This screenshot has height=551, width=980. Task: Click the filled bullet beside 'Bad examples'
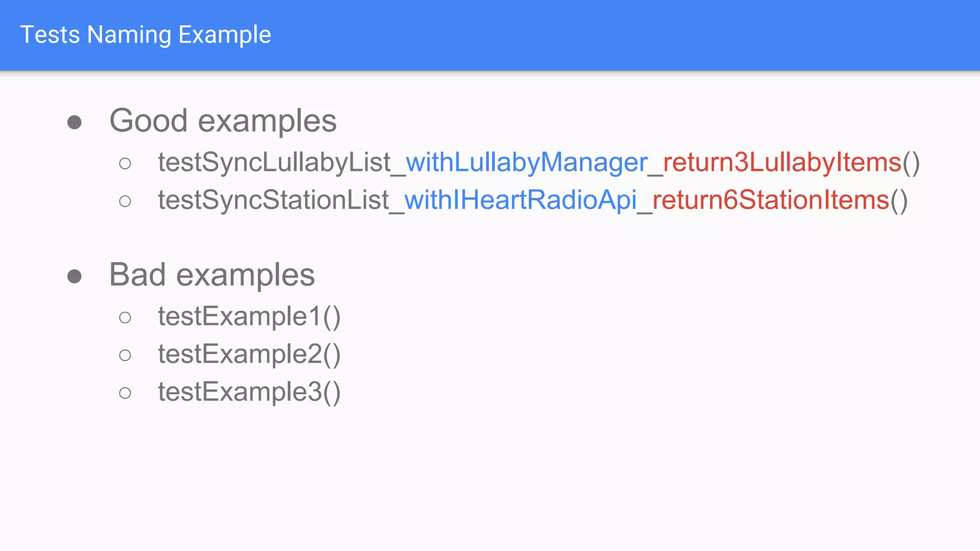[x=74, y=276]
